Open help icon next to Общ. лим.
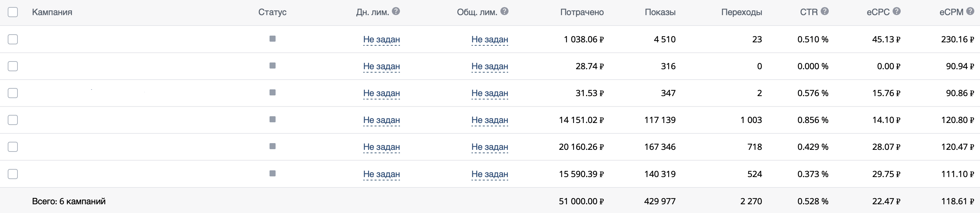Image resolution: width=980 pixels, height=213 pixels. point(504,11)
